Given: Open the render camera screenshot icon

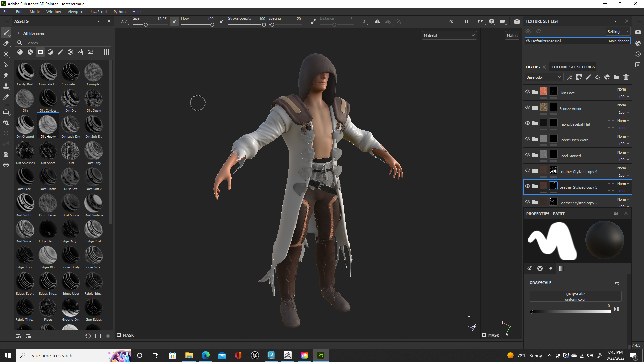Looking at the screenshot, I should pyautogui.click(x=517, y=21).
